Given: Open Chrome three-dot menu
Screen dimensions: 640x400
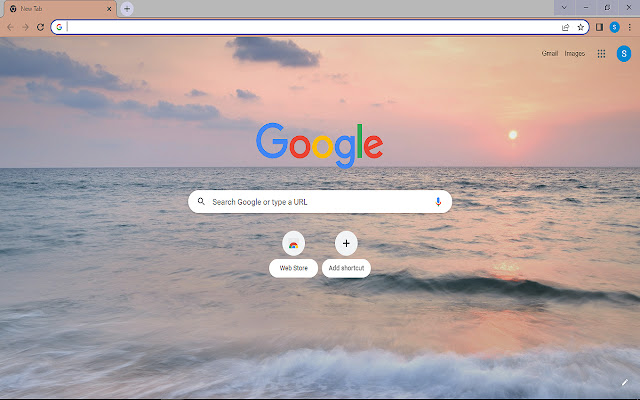Looking at the screenshot, I should pos(629,27).
